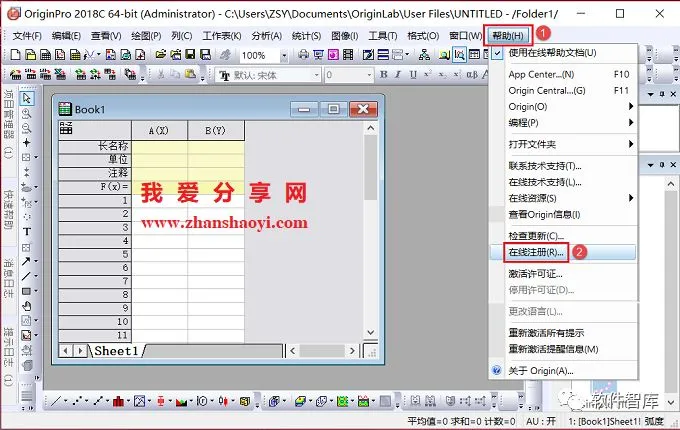
Task: Open the 统计(S) menu
Action: click(307, 36)
